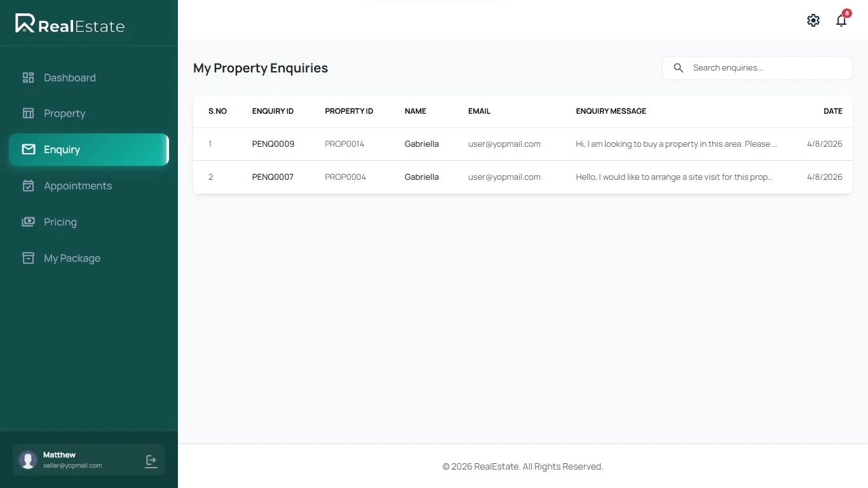Click the search magnifier icon
The image size is (868, 488).
coord(679,68)
